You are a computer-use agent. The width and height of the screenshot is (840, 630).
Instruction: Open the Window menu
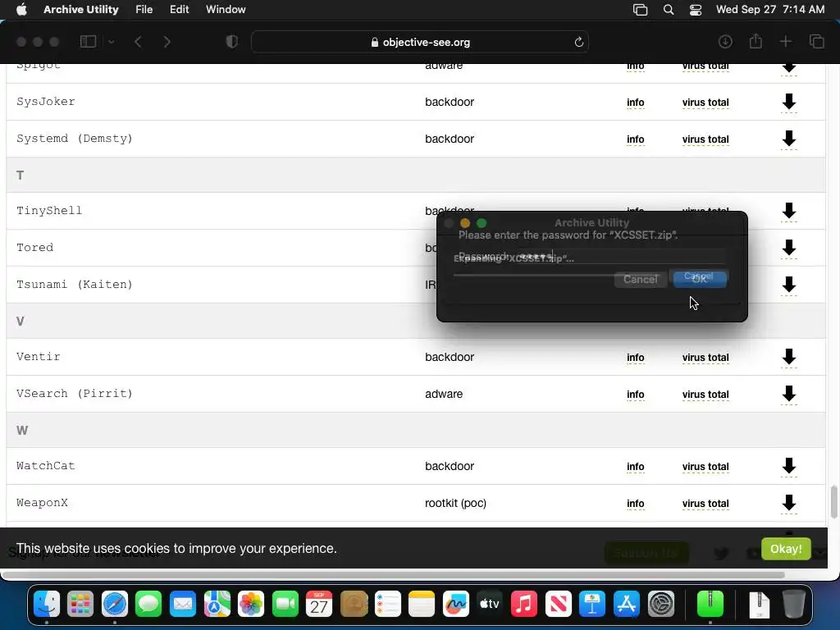click(x=226, y=10)
